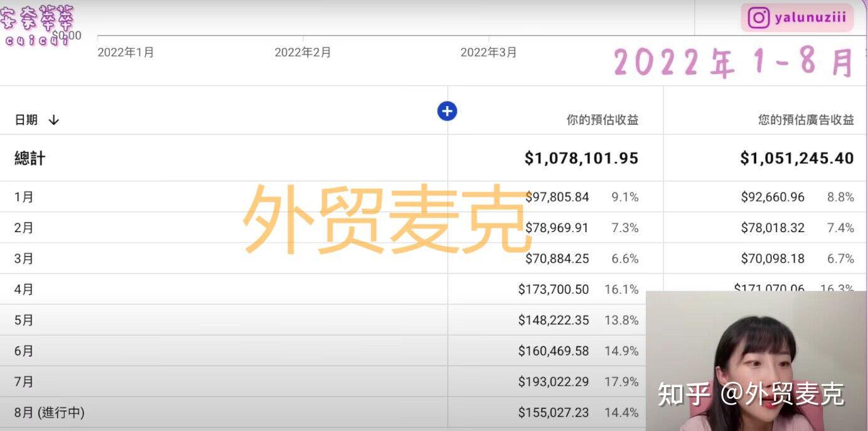Click the Instagram icon next to yalunuziii
The width and height of the screenshot is (868, 431).
[758, 18]
